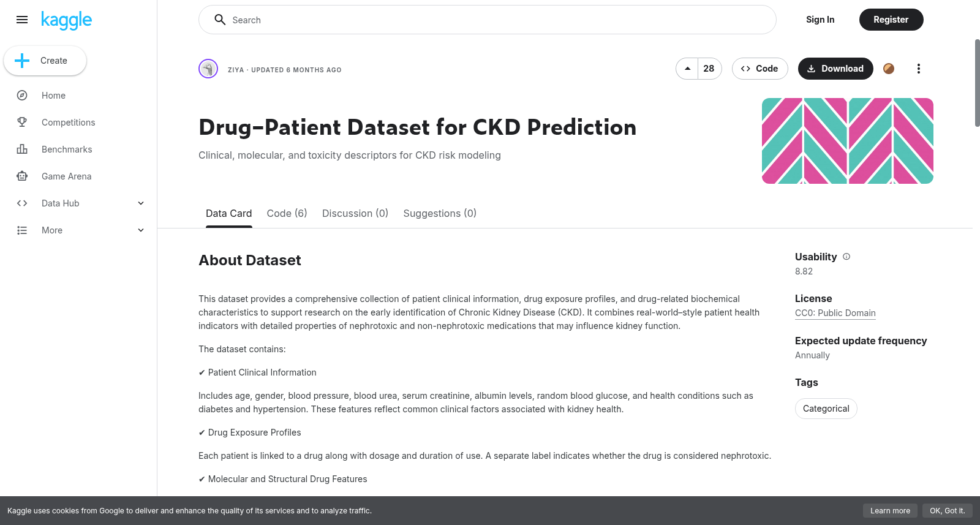Click the Competitions trophy icon
This screenshot has height=525, width=980.
[x=22, y=123]
